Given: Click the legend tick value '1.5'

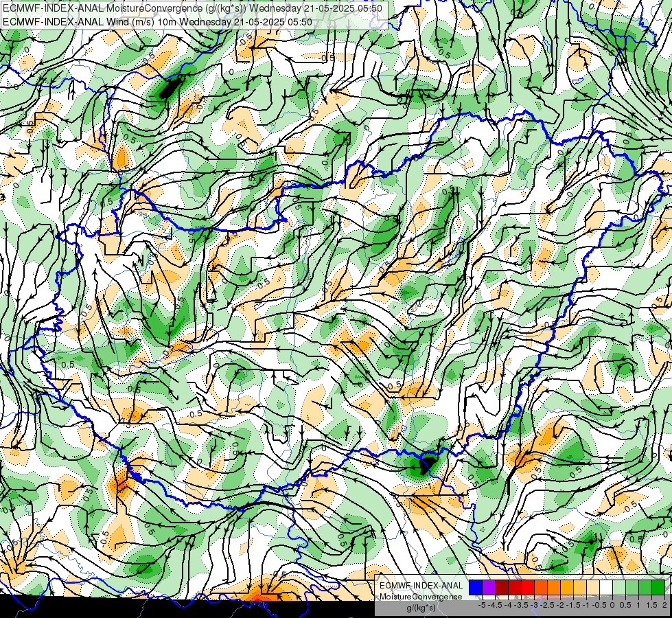Looking at the screenshot, I should 652,605.
